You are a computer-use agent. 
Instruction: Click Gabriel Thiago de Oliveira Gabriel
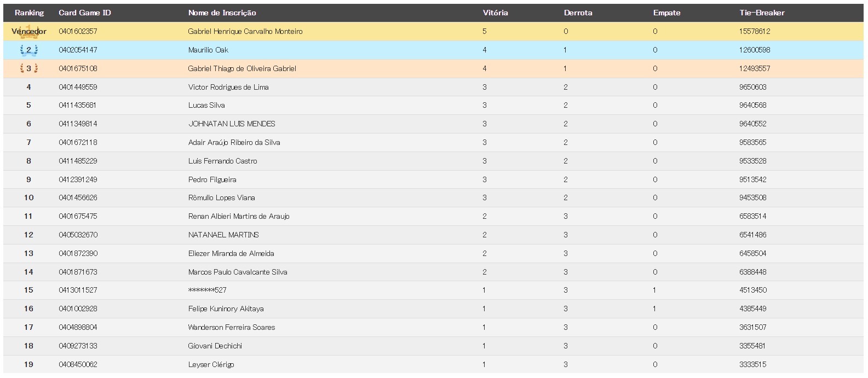(242, 68)
